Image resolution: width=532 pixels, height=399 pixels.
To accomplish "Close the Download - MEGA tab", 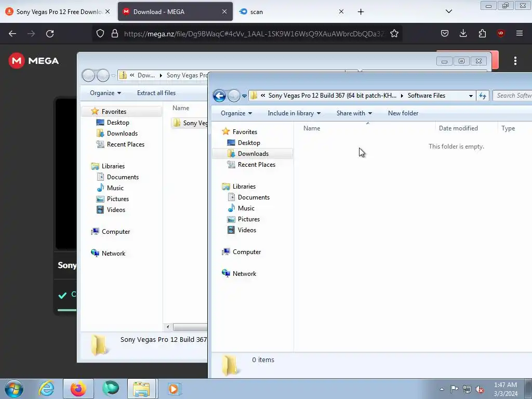I will (224, 11).
